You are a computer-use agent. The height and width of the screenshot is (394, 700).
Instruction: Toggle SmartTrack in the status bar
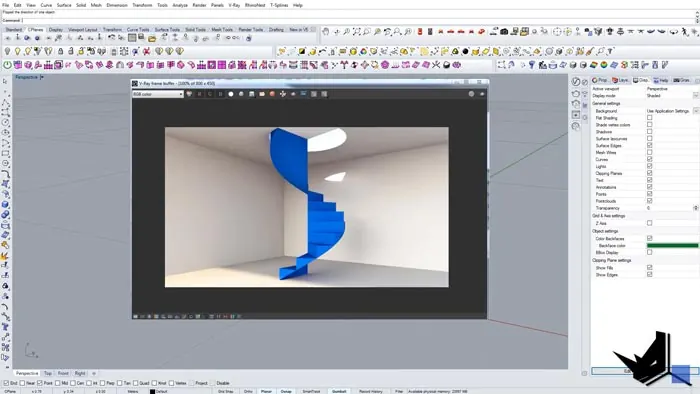click(311, 391)
